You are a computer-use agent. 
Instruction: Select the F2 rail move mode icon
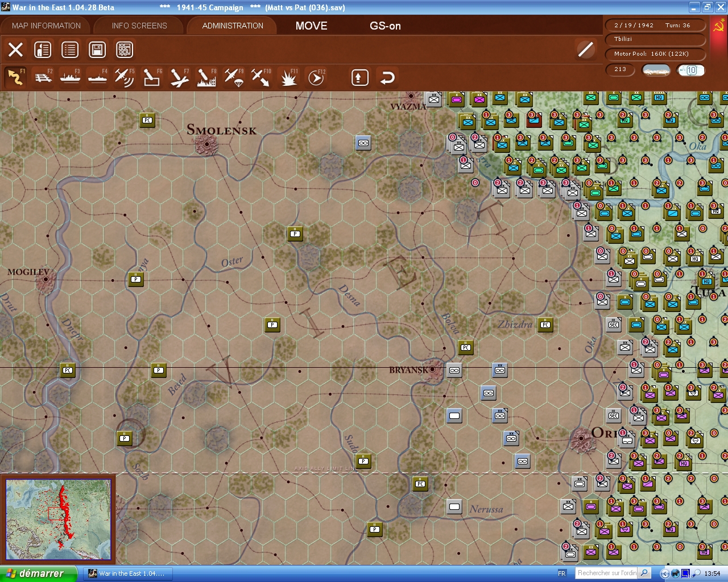[43, 77]
